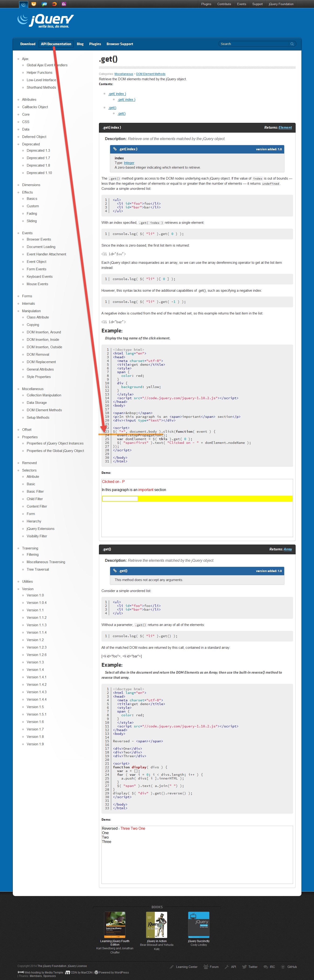The image size is (314, 980).
Task: Click Sponsors link in footer thanks
Action: pyautogui.click(x=50, y=976)
